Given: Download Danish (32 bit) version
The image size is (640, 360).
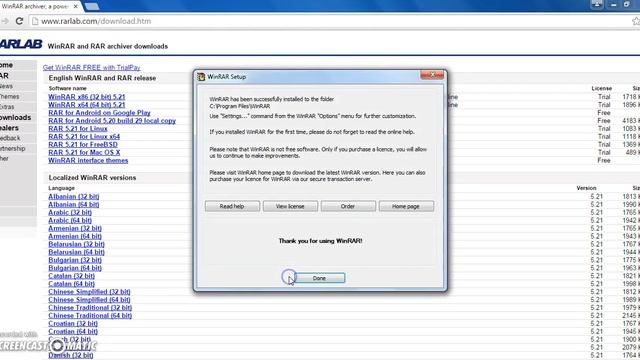Looking at the screenshot, I should pyautogui.click(x=71, y=355).
